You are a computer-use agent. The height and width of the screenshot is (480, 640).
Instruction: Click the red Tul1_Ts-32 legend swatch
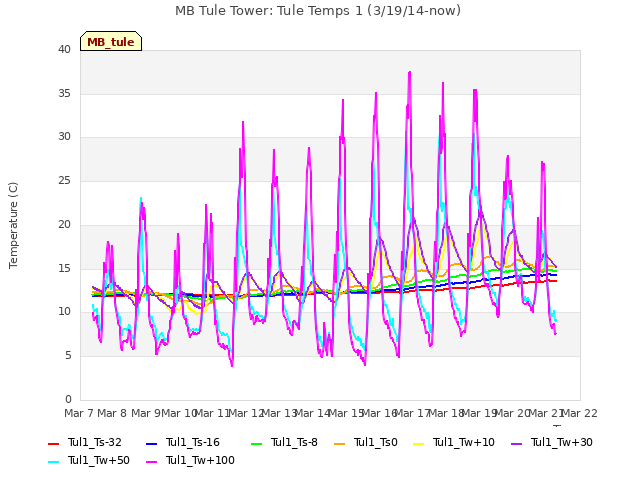point(54,443)
